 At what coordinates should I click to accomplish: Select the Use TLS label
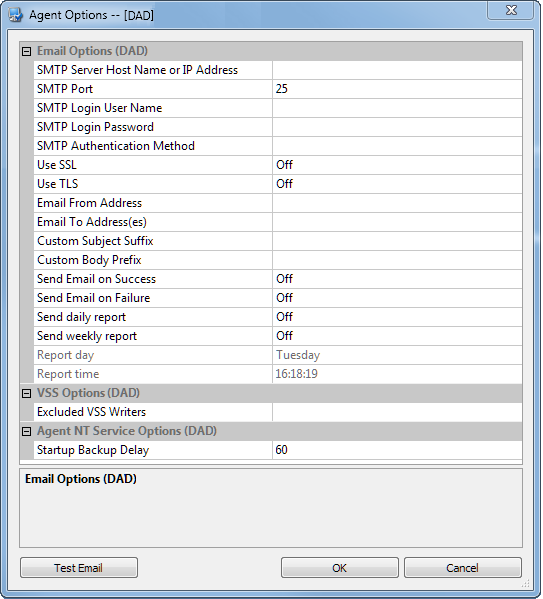coord(57,184)
